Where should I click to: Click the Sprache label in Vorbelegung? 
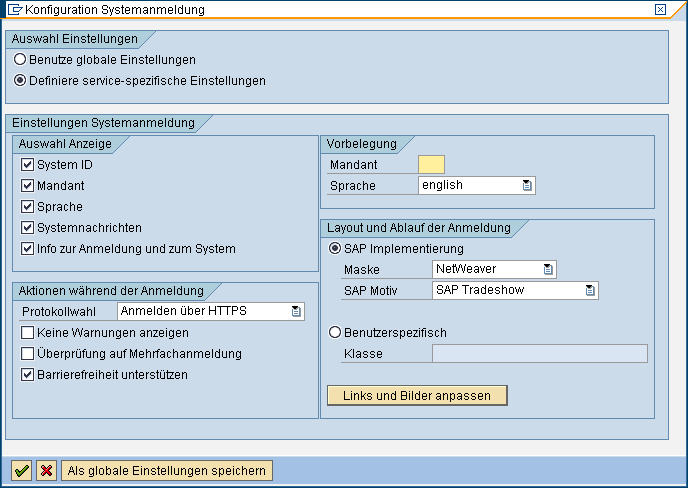[353, 186]
